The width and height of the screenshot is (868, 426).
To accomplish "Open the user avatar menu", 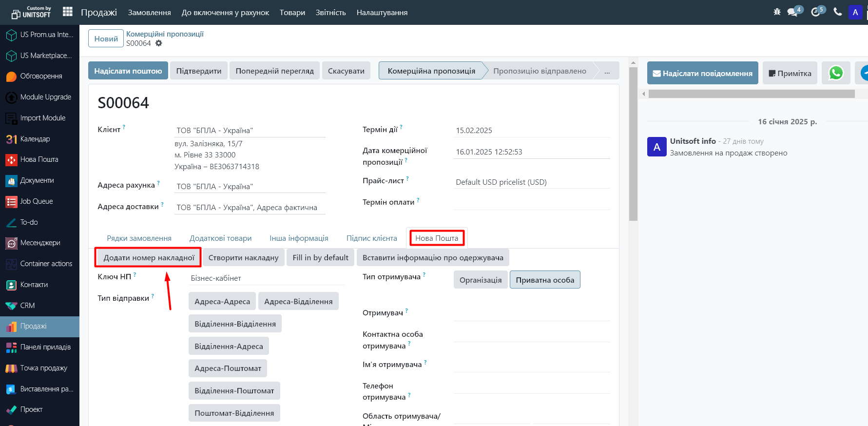I will 855,12.
